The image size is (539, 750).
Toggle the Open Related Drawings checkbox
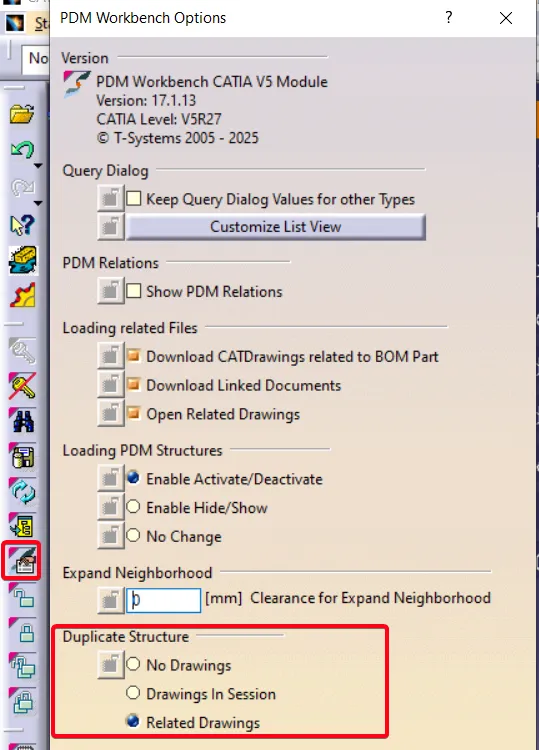(133, 413)
